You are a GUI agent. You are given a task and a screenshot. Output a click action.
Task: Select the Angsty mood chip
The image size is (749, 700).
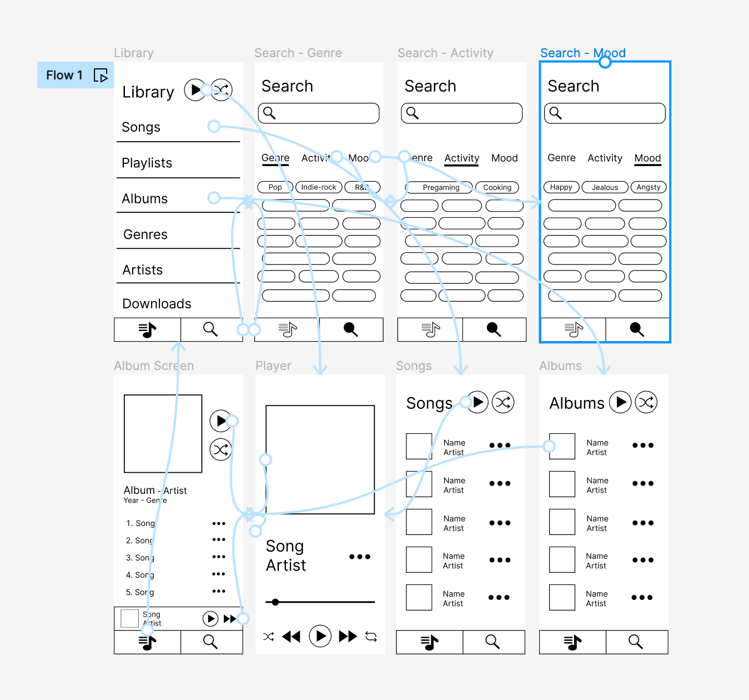click(649, 187)
